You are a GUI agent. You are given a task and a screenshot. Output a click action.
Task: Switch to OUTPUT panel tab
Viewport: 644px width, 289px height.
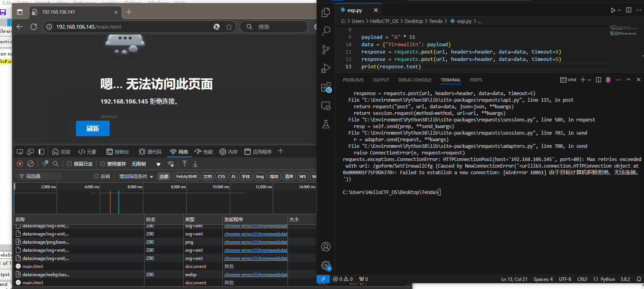click(381, 80)
